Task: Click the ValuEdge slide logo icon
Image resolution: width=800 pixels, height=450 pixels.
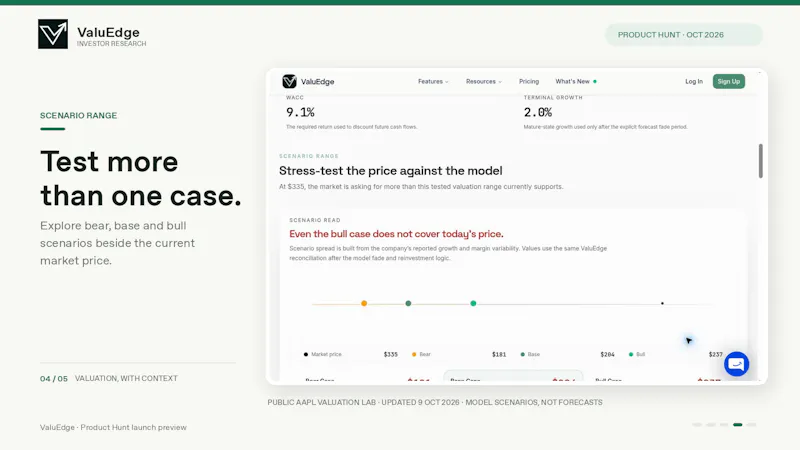Action: [53, 34]
